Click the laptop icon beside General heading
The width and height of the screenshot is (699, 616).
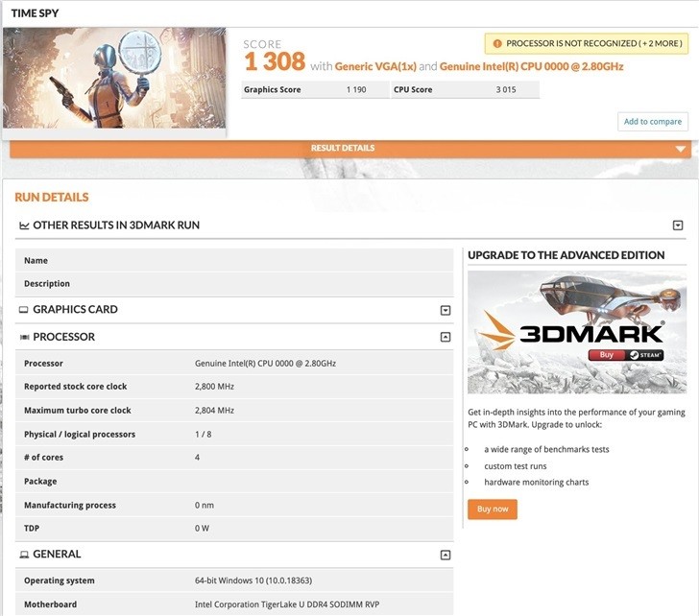tap(24, 555)
